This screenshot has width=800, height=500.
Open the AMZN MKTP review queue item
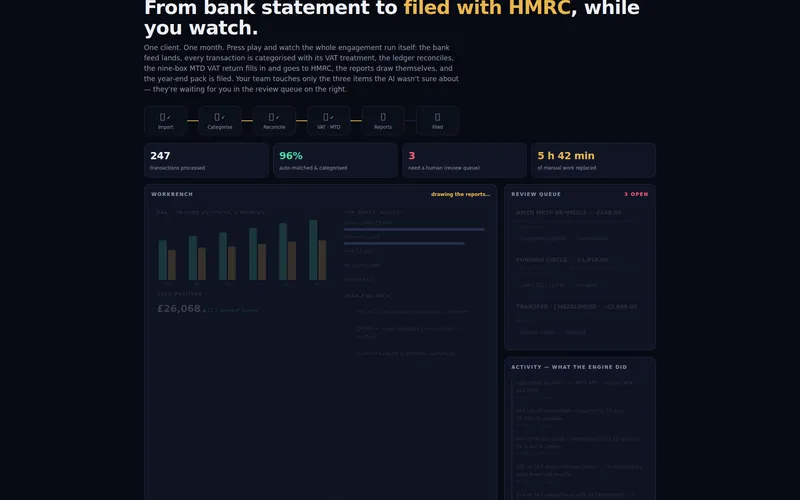580,226
